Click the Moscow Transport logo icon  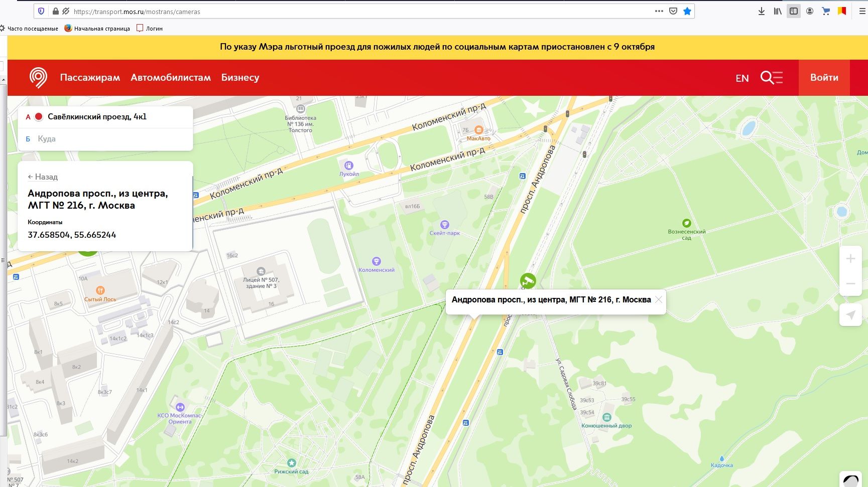[39, 78]
